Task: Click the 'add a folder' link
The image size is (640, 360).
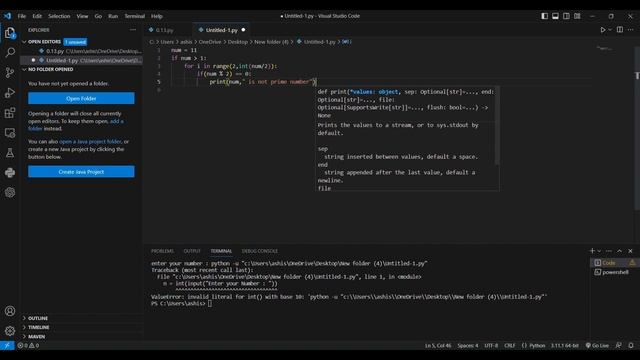Action: (76, 125)
